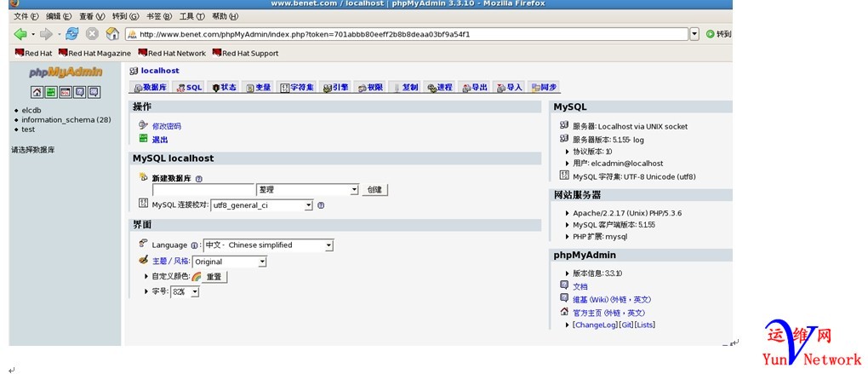The image size is (868, 374).
Task: Click the new database star icon
Action: [143, 177]
